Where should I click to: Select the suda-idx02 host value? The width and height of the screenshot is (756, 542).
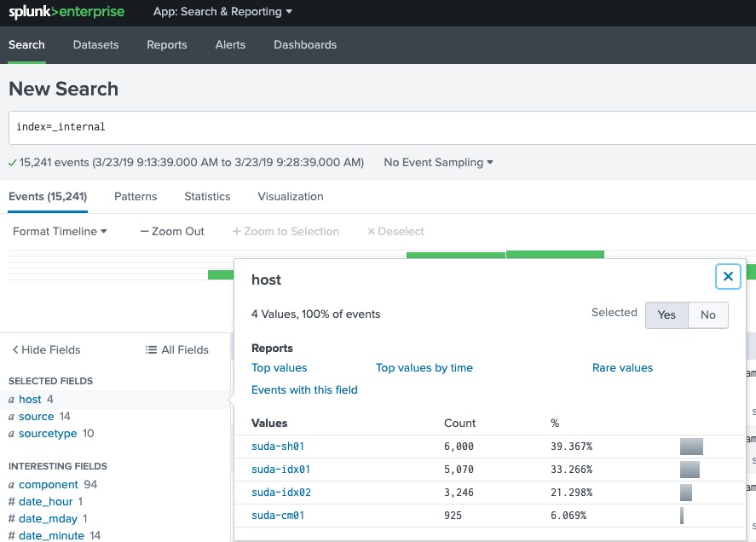[281, 493]
